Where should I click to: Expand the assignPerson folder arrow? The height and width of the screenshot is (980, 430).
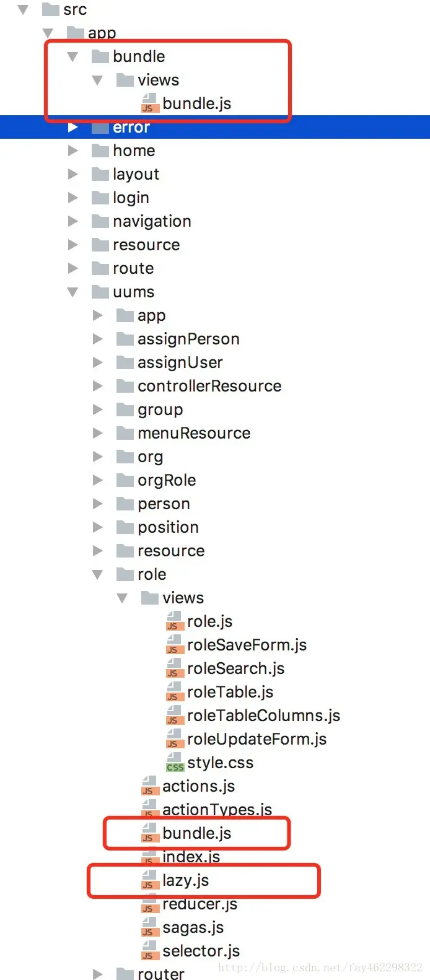click(x=97, y=339)
